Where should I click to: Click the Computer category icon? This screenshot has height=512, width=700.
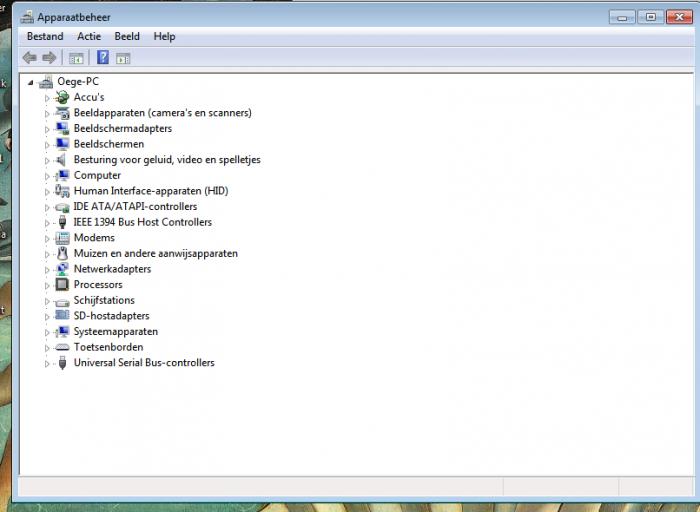pyautogui.click(x=62, y=175)
